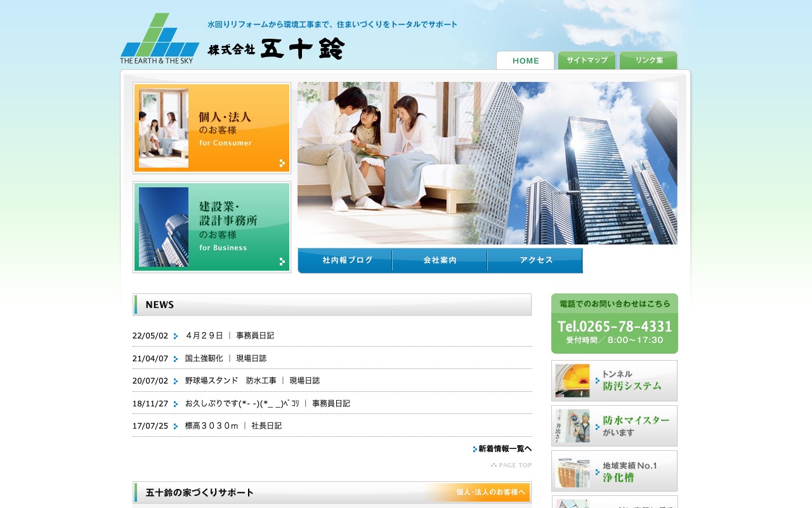The height and width of the screenshot is (508, 812).
Task: Click the arrow icon on the Consumer banner
Action: 282,163
